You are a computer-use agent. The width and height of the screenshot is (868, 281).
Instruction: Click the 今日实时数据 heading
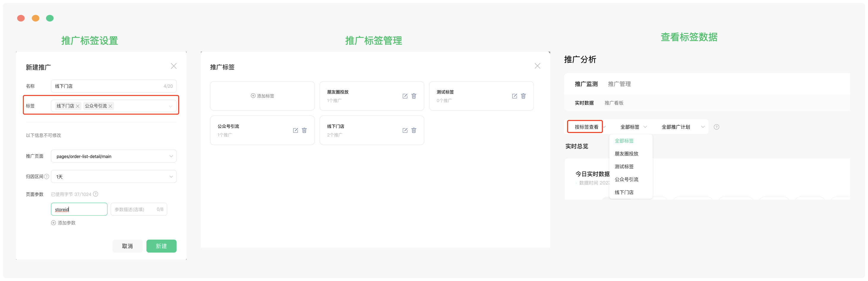pyautogui.click(x=592, y=174)
